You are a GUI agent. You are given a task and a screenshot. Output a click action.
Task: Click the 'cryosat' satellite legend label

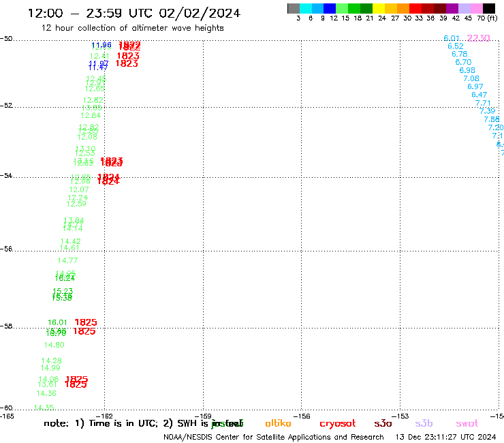click(338, 424)
